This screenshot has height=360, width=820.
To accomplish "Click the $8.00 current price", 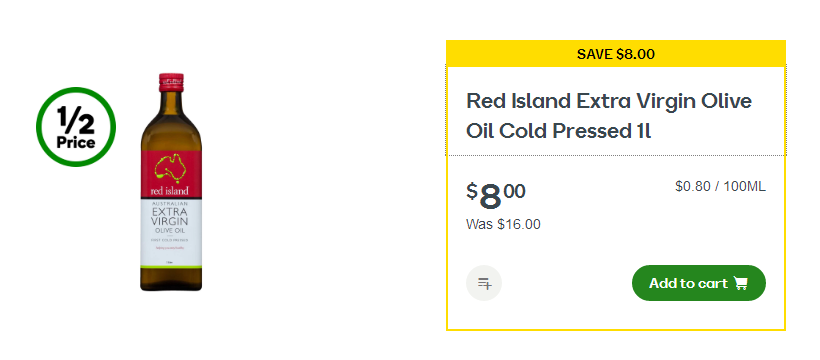I will (x=496, y=196).
